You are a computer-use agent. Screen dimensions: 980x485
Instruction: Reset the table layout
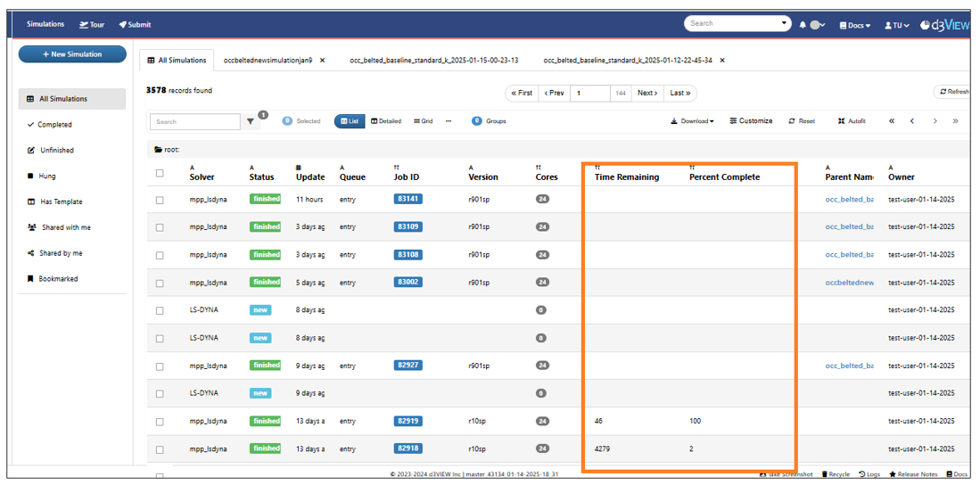click(x=802, y=121)
